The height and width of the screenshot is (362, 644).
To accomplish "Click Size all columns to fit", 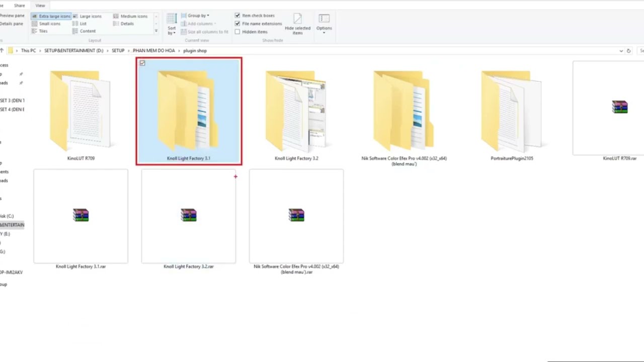I will [x=205, y=32].
